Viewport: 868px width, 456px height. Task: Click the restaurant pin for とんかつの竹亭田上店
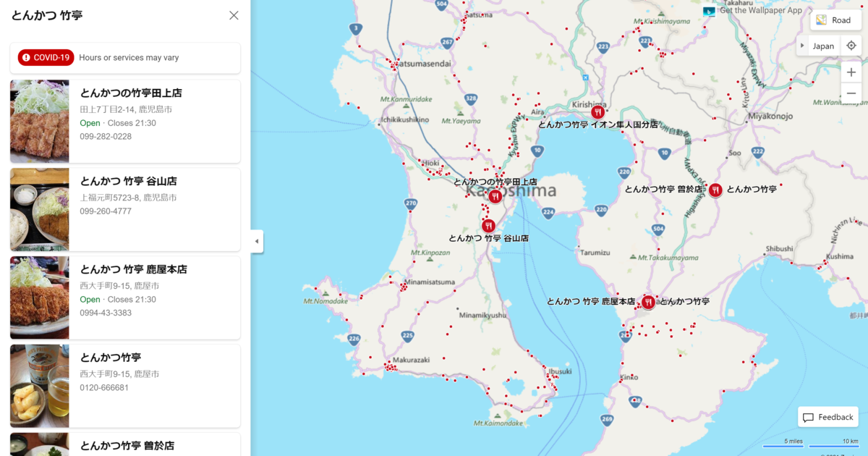(495, 196)
